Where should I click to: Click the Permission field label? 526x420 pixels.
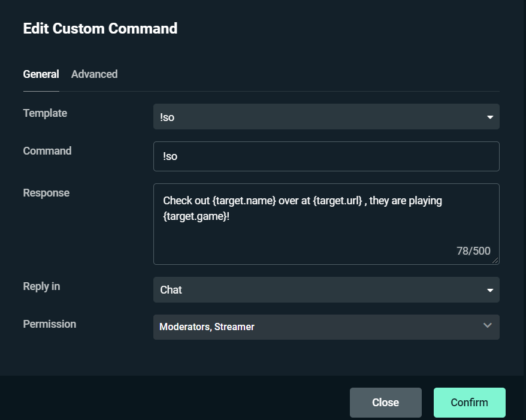click(x=50, y=324)
